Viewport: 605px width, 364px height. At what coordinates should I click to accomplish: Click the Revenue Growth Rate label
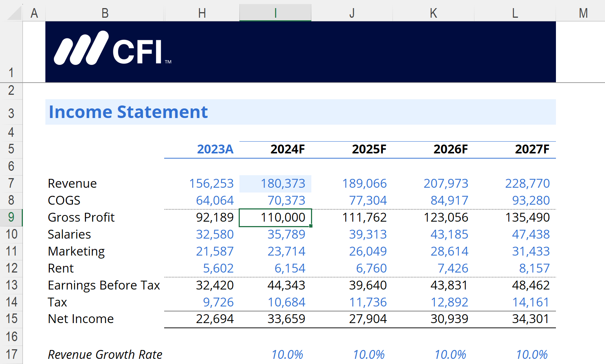point(105,354)
